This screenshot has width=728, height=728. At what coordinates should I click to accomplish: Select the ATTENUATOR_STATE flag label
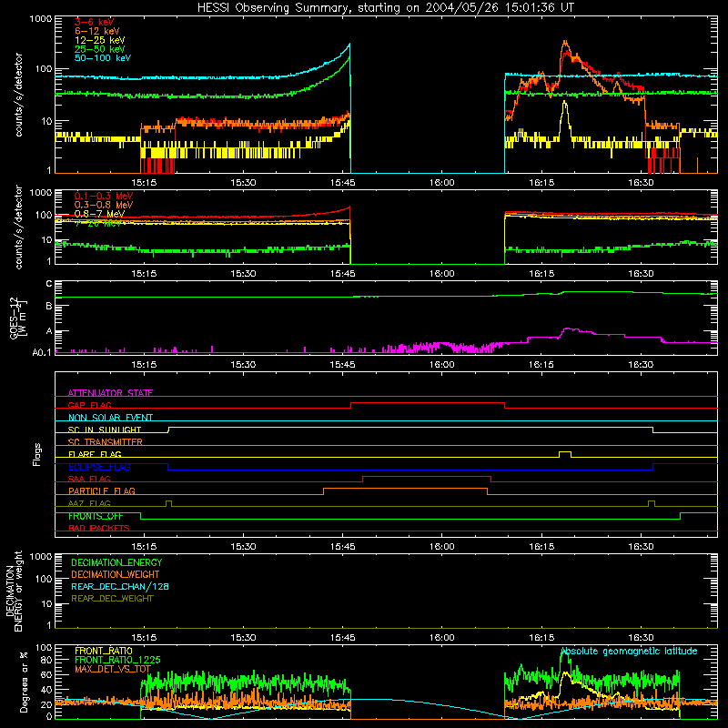(110, 393)
